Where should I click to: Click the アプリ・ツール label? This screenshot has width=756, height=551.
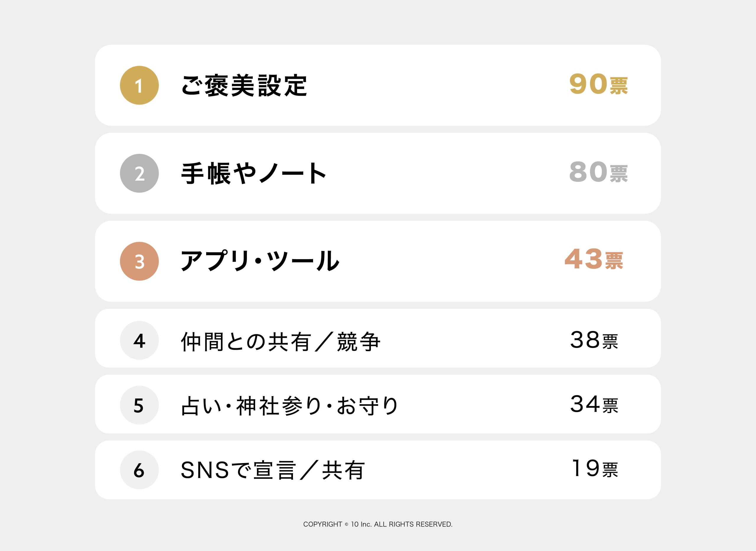(260, 261)
